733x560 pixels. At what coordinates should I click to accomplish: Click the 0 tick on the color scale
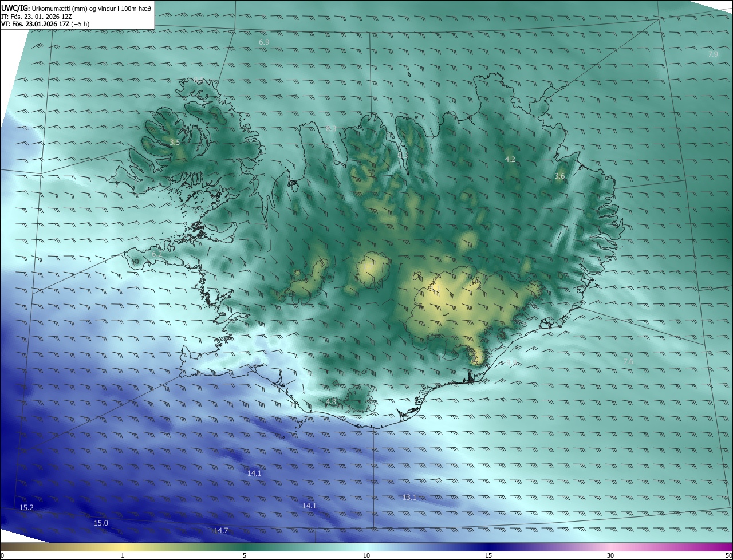point(2,556)
